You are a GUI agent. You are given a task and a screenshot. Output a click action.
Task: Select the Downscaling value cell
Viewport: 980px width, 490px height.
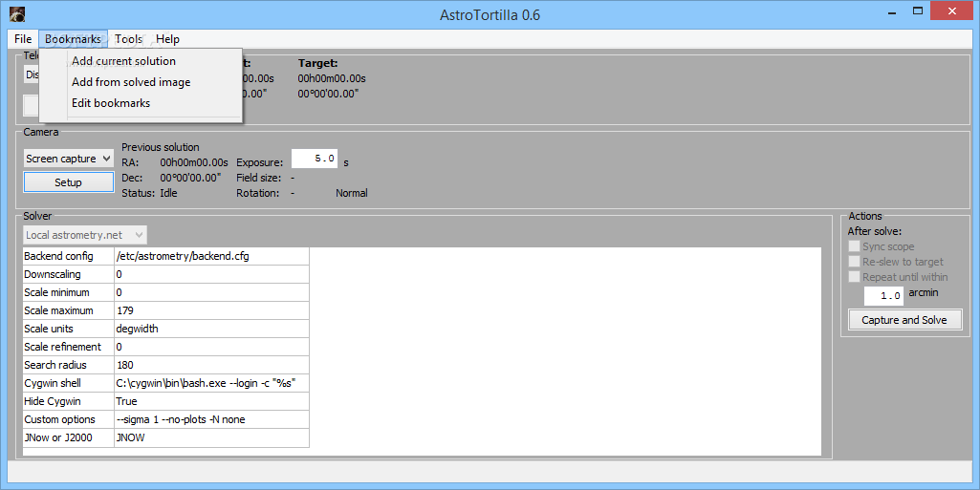[x=211, y=274]
